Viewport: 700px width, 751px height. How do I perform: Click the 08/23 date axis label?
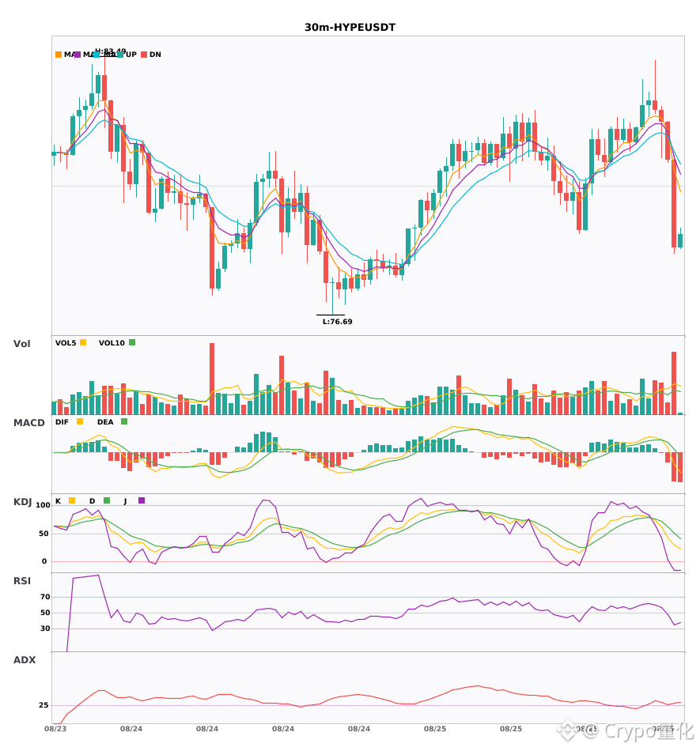click(x=55, y=729)
